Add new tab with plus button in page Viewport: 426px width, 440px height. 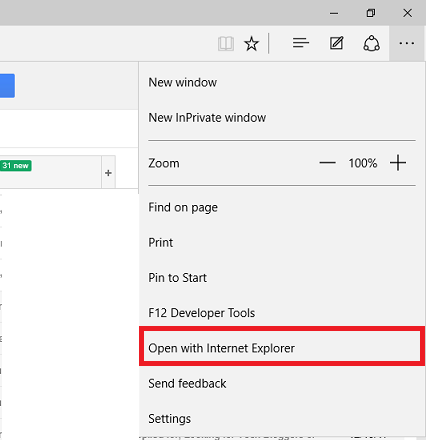point(108,173)
